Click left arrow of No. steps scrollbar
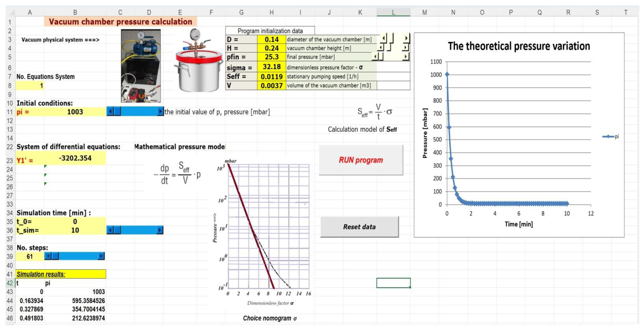Image resolution: width=644 pixels, height=331 pixels. click(48, 256)
